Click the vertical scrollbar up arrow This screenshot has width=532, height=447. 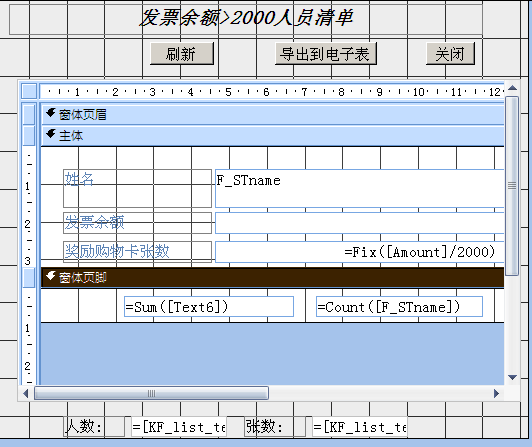(512, 88)
